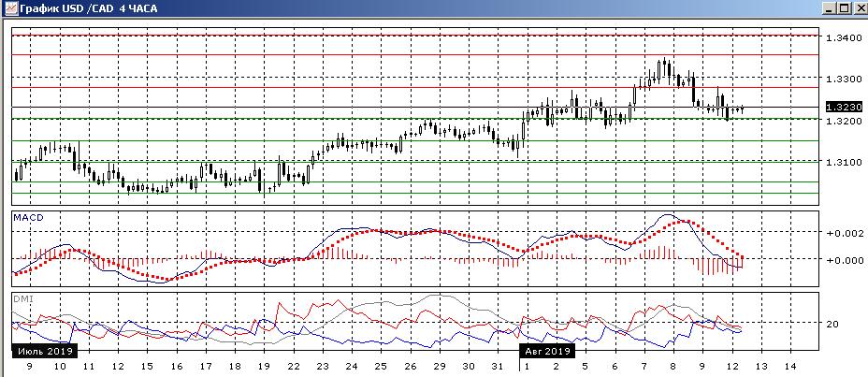This screenshot has height=377, width=868.
Task: Click the 1.3300 price axis label
Action: [843, 79]
